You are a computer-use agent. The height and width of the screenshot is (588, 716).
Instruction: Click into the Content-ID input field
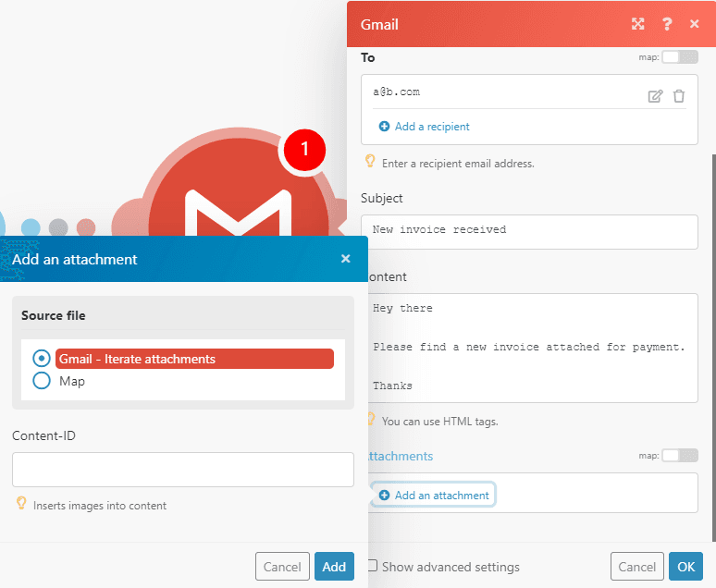tap(183, 470)
